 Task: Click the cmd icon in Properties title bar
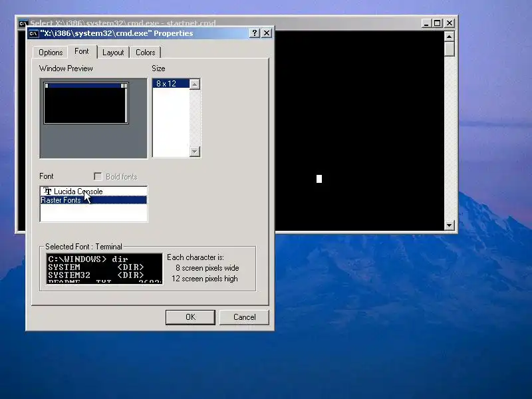tap(33, 34)
